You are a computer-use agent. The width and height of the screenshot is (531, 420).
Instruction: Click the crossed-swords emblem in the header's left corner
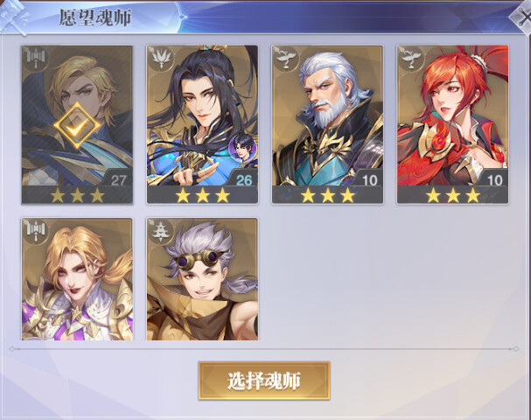click(x=12, y=17)
